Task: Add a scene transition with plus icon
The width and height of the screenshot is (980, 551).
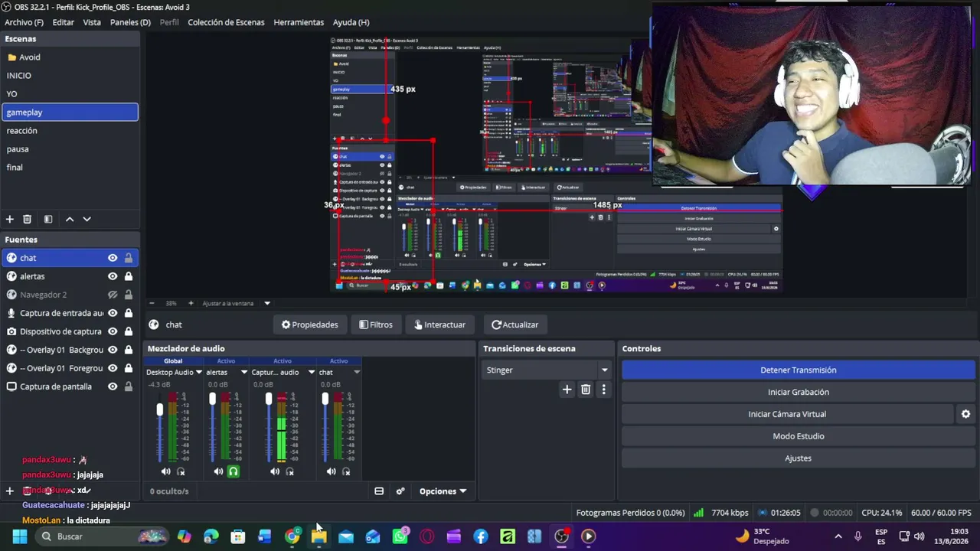Action: pos(567,390)
